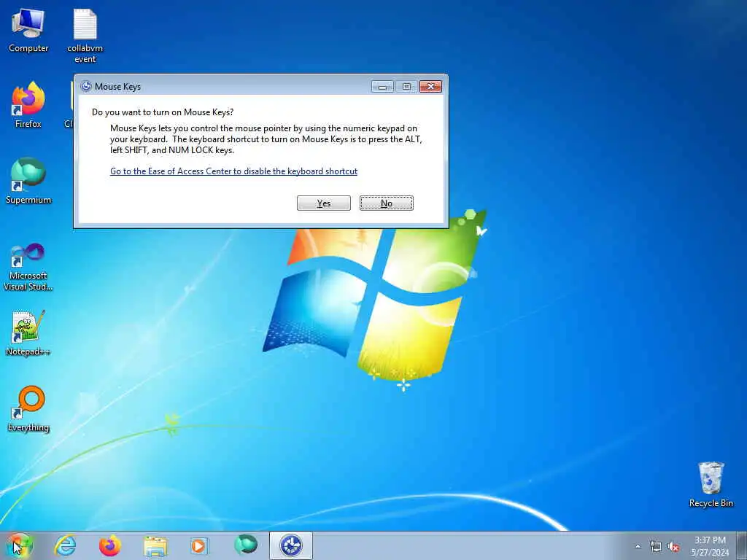Close the Mouse Keys dialog

(430, 86)
